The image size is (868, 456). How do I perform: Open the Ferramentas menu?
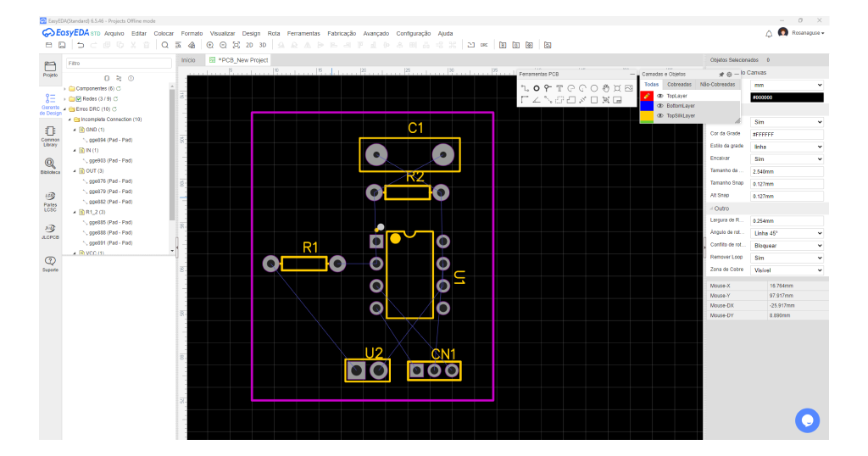303,34
